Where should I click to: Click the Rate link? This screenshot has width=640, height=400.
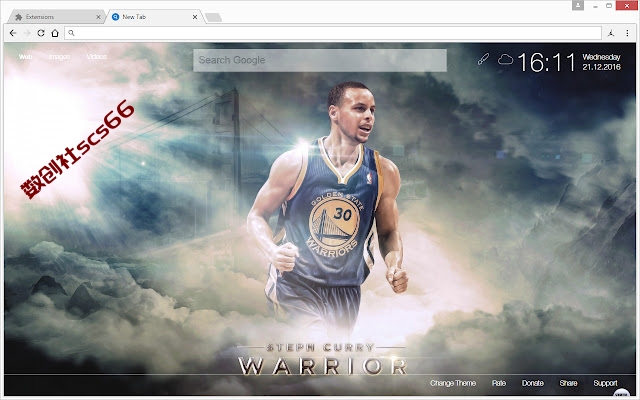click(x=499, y=383)
